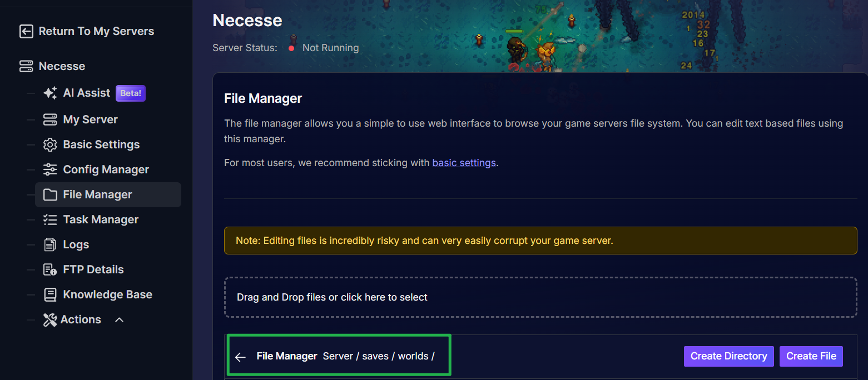Click the Basic Settings gear icon

(x=50, y=145)
